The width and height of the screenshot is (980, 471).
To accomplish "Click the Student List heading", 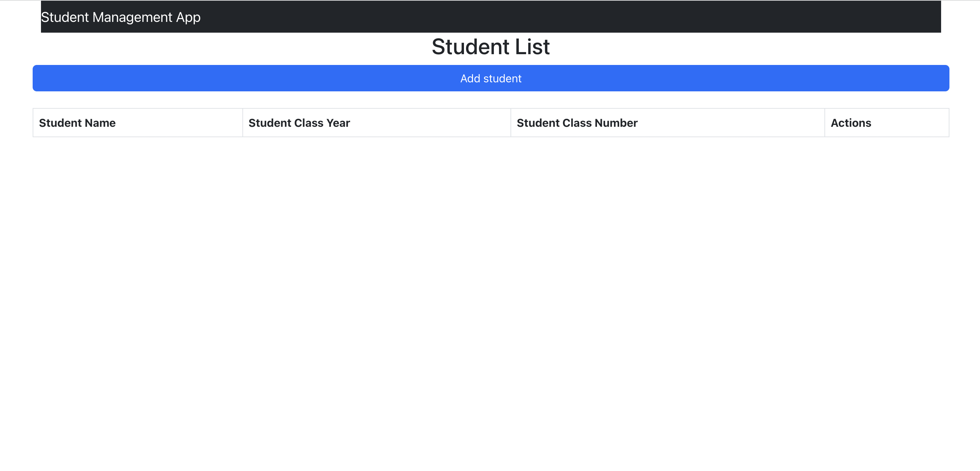I will [491, 47].
